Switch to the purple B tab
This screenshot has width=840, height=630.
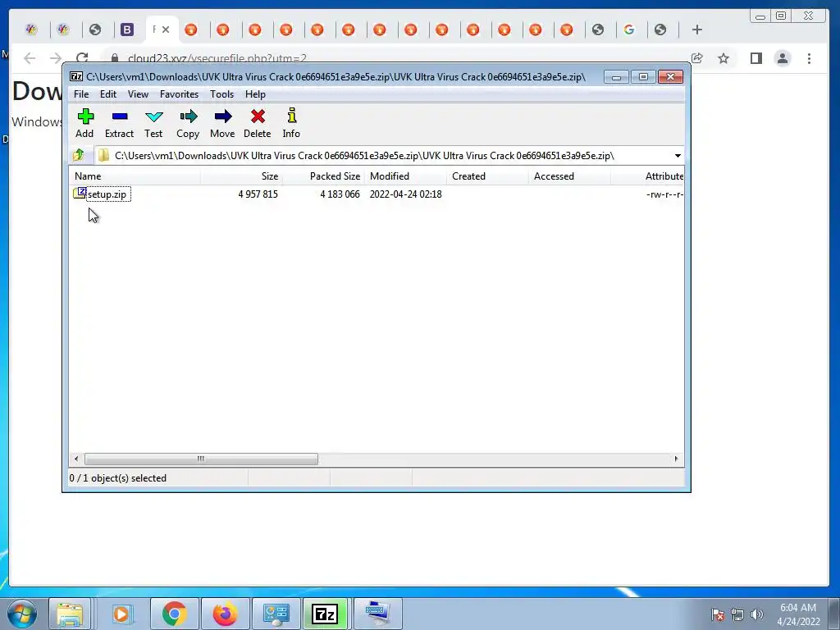127,30
